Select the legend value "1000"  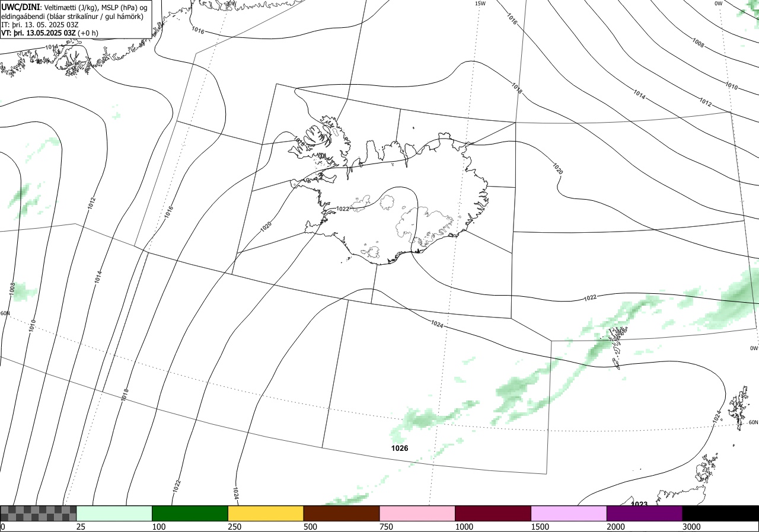(464, 527)
